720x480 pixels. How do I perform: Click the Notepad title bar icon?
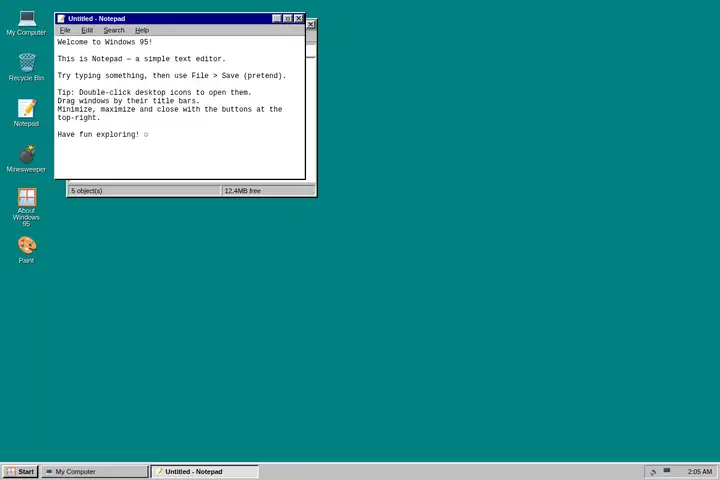coord(62,19)
